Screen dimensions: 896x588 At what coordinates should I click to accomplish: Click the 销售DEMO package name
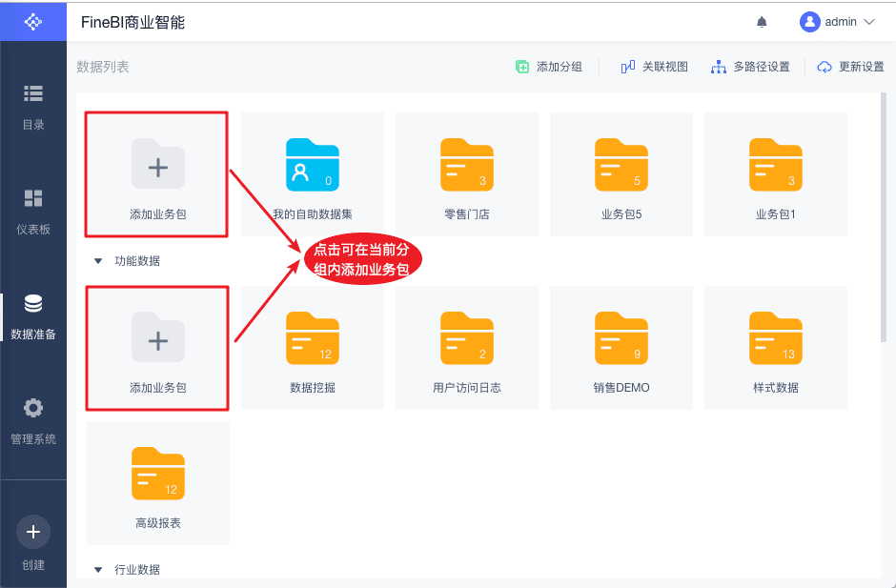click(621, 388)
